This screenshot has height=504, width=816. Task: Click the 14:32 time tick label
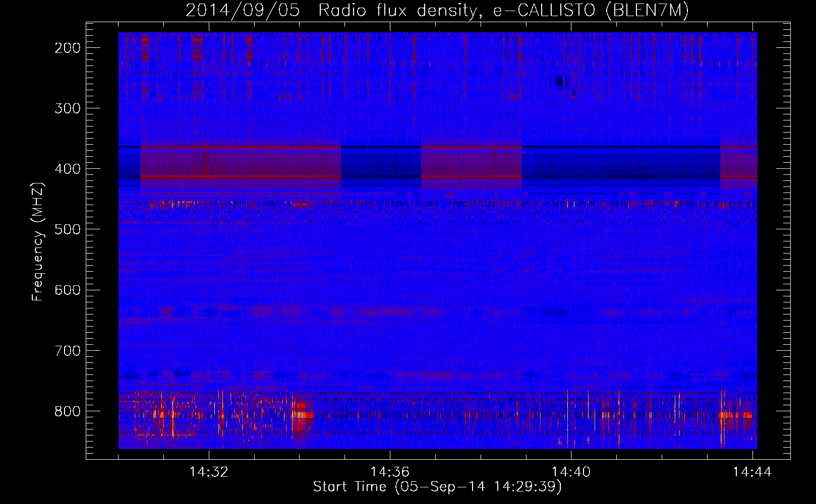pyautogui.click(x=209, y=472)
